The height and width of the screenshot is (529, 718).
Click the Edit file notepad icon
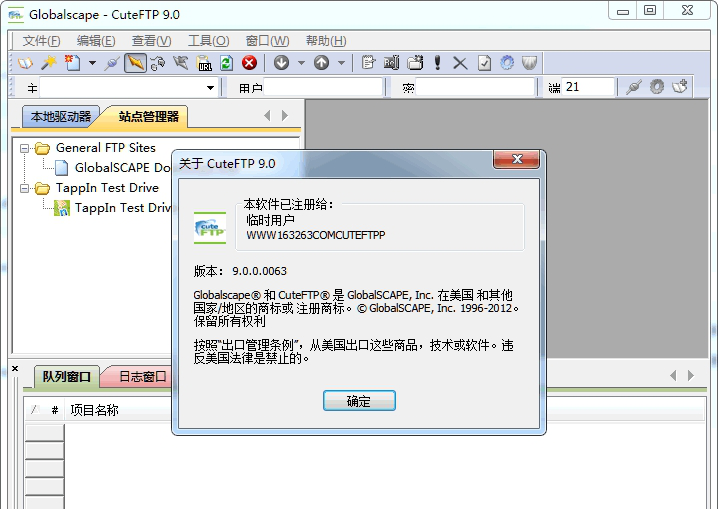pos(368,63)
